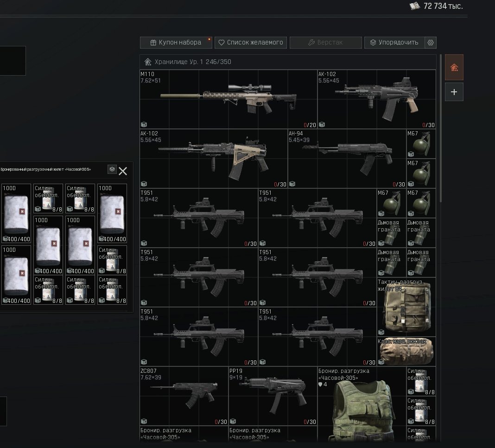
Task: Click the arrange icon in vest popup
Action: click(112, 169)
